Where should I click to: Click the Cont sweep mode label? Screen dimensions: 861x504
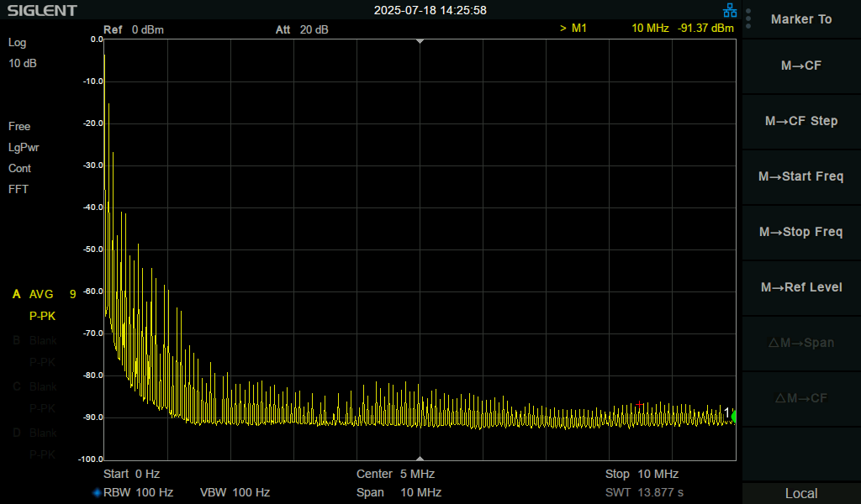[x=20, y=168]
